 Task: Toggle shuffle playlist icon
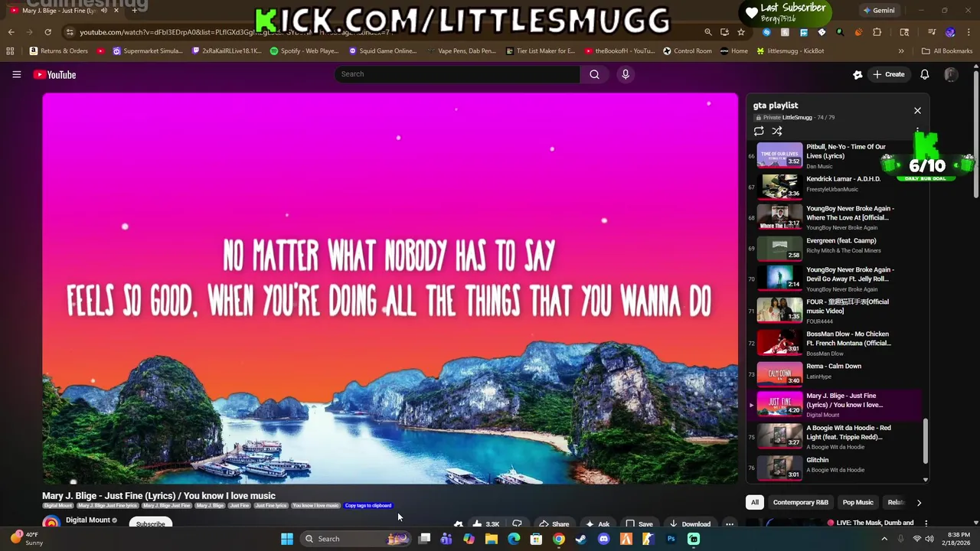click(777, 131)
